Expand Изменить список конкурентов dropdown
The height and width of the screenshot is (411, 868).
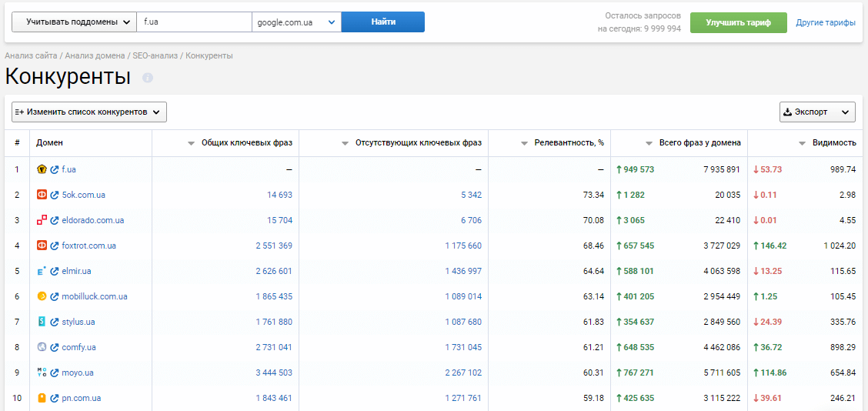point(89,112)
